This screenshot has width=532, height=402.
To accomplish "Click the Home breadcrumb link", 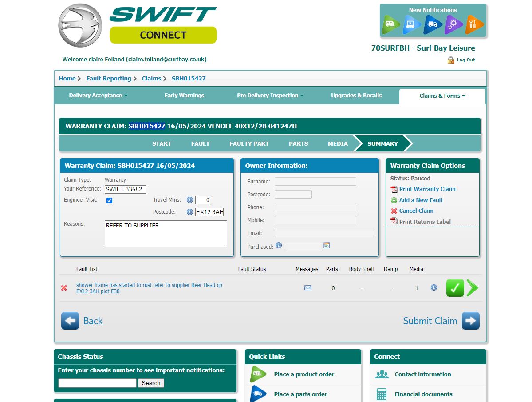I will [x=67, y=79].
